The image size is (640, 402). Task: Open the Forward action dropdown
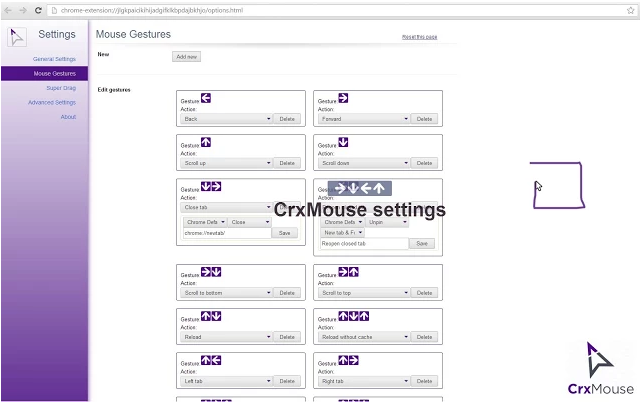pyautogui.click(x=363, y=119)
